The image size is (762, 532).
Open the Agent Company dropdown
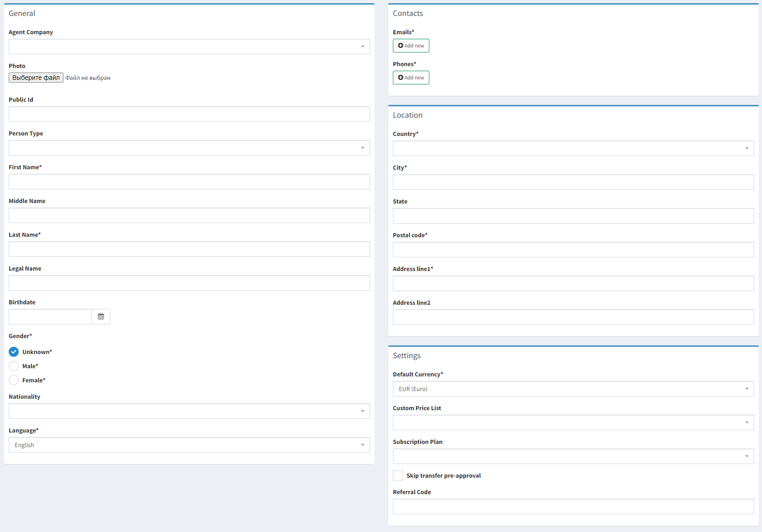[x=189, y=47]
